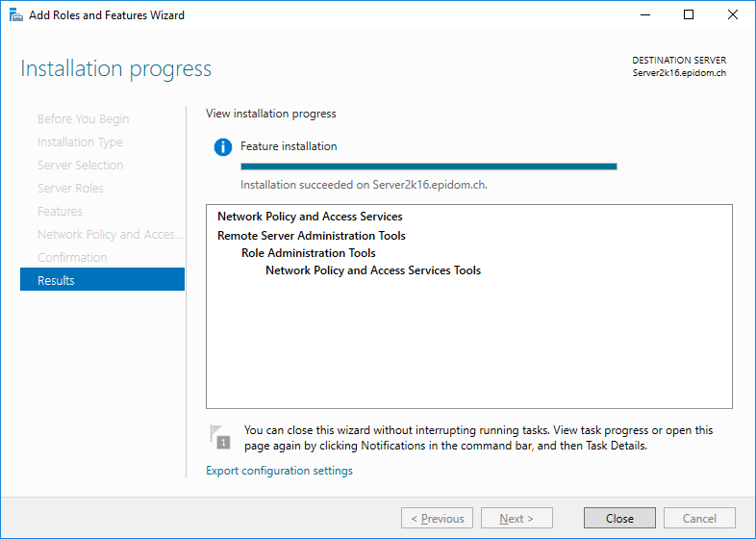This screenshot has height=539, width=756.
Task: Click the Next button
Action: [x=517, y=518]
